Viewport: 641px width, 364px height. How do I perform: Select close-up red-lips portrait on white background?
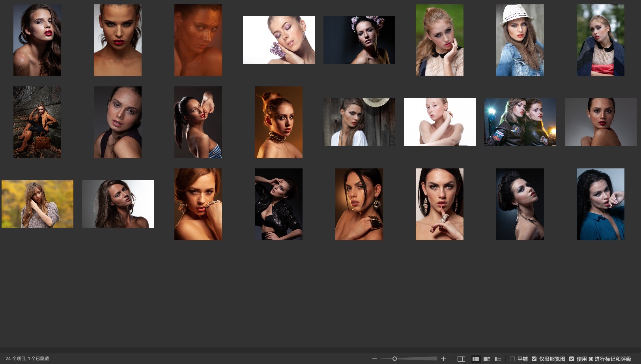coord(118,40)
